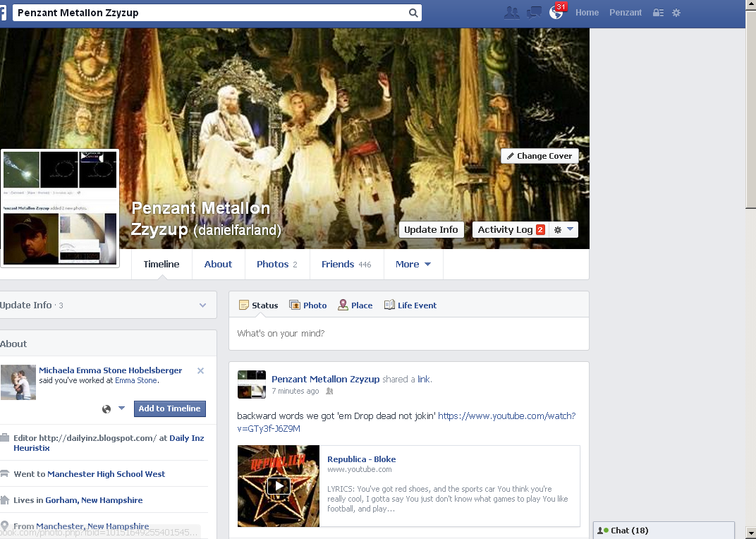Open notifications globe icon
Viewport: 756px width, 539px height.
[556, 13]
